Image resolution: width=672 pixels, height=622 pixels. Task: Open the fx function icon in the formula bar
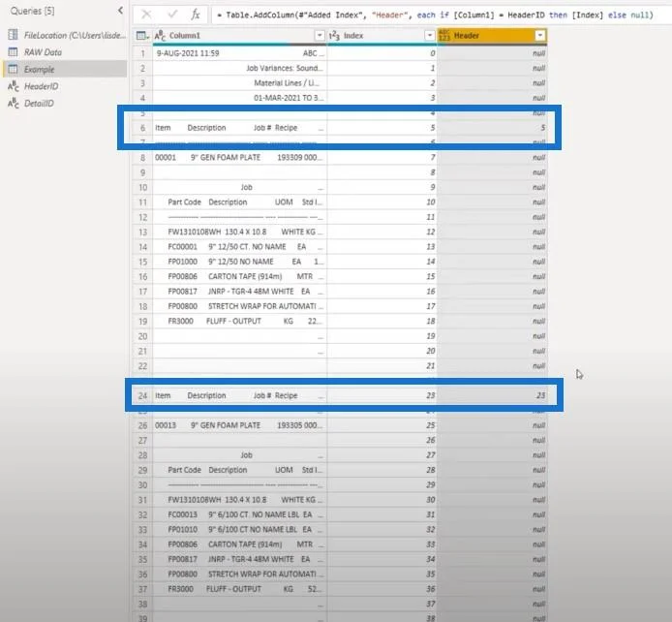pyautogui.click(x=196, y=15)
